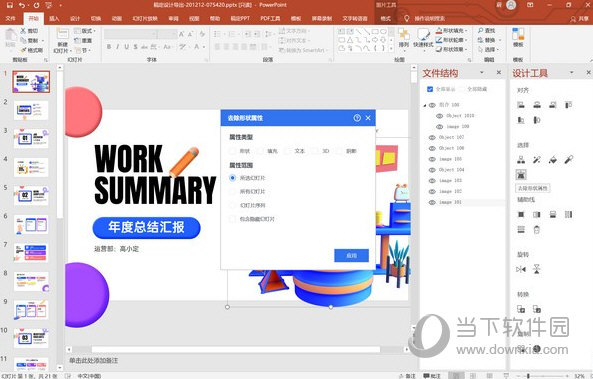593x379 pixels.
Task: Switch to the 插入 ribbon tab
Action: (x=54, y=18)
